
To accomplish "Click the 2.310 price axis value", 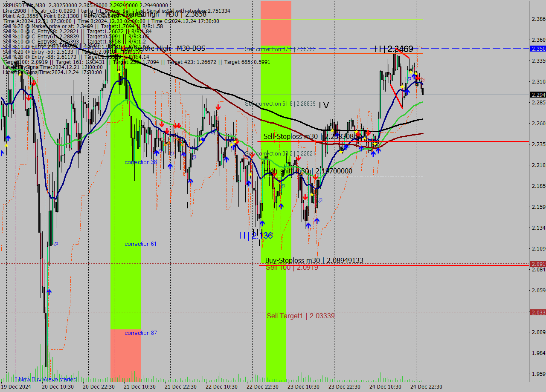I will (539, 82).
